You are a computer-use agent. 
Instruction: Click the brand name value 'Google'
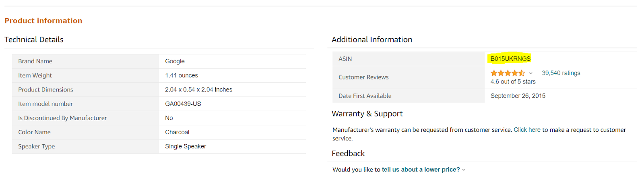point(175,61)
